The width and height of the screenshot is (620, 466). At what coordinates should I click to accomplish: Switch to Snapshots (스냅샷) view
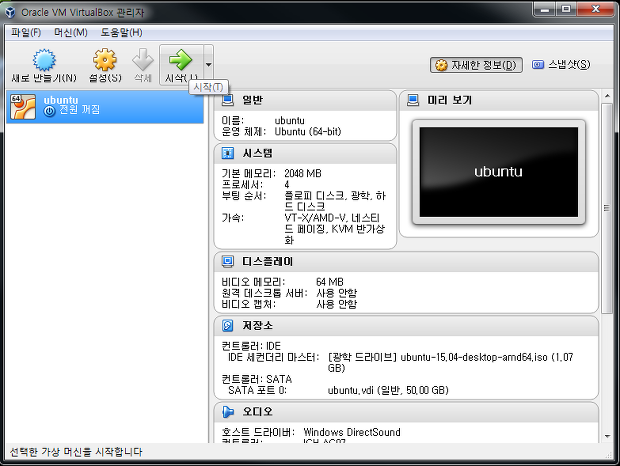pyautogui.click(x=561, y=64)
